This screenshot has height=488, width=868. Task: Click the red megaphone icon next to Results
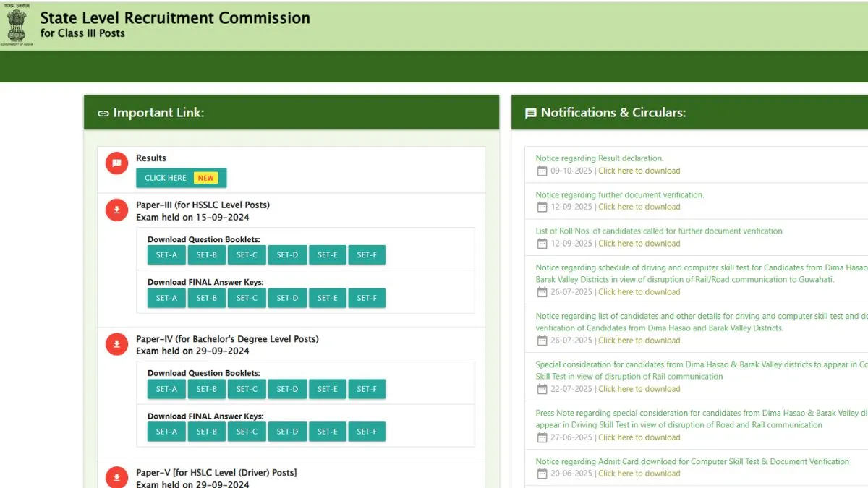(x=116, y=163)
